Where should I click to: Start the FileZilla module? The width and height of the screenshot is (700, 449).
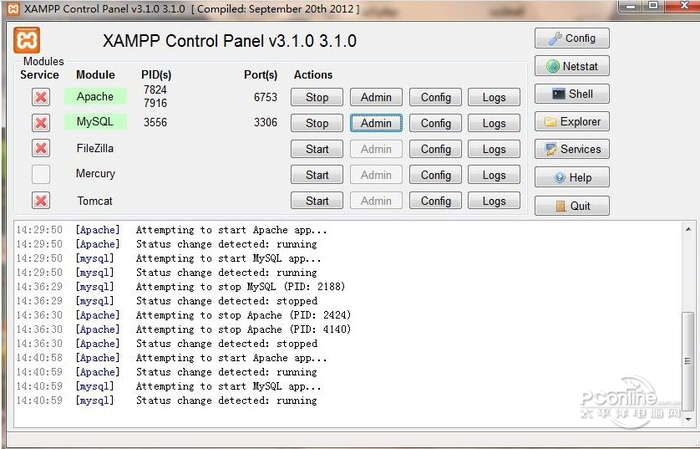click(x=317, y=149)
